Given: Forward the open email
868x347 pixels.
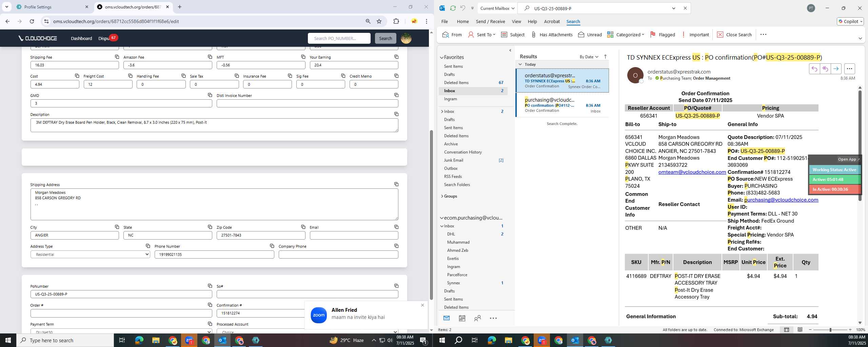Looking at the screenshot, I should [x=836, y=69].
